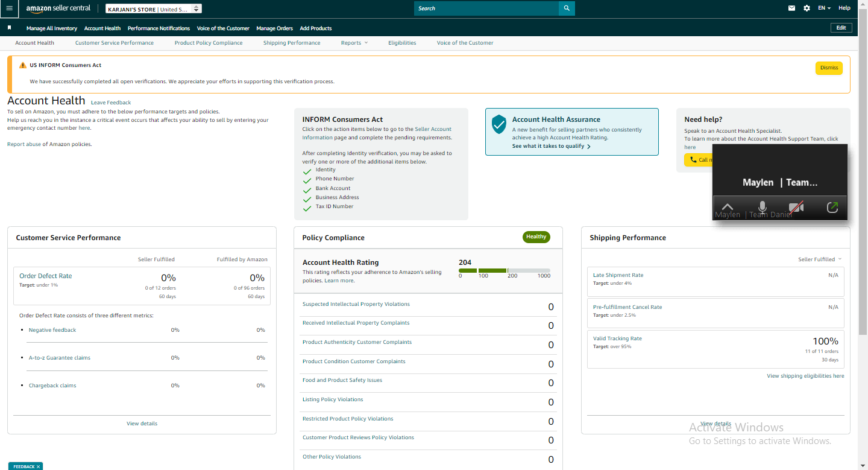Screen dimensions: 868x470
Task: Click the Late Shipment Rate link
Action: click(x=618, y=275)
